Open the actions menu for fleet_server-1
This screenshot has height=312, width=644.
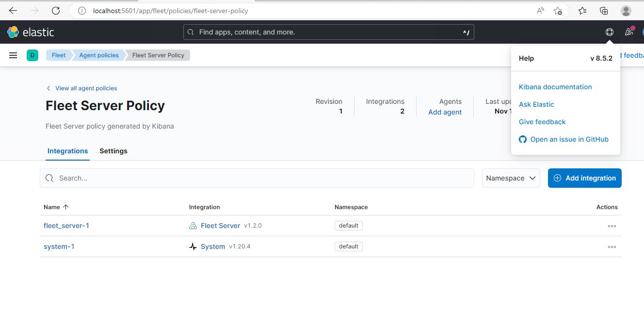612,226
